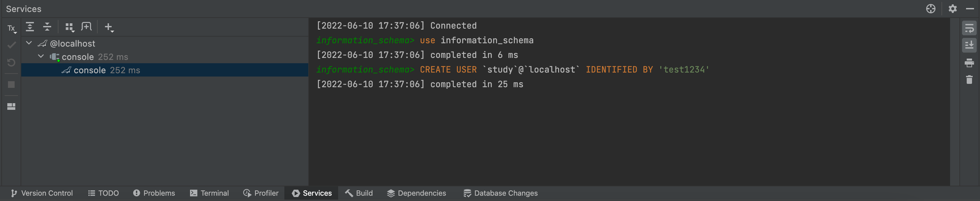Click the Services tab in bottom bar
The width and height of the screenshot is (980, 201).
pyautogui.click(x=312, y=193)
